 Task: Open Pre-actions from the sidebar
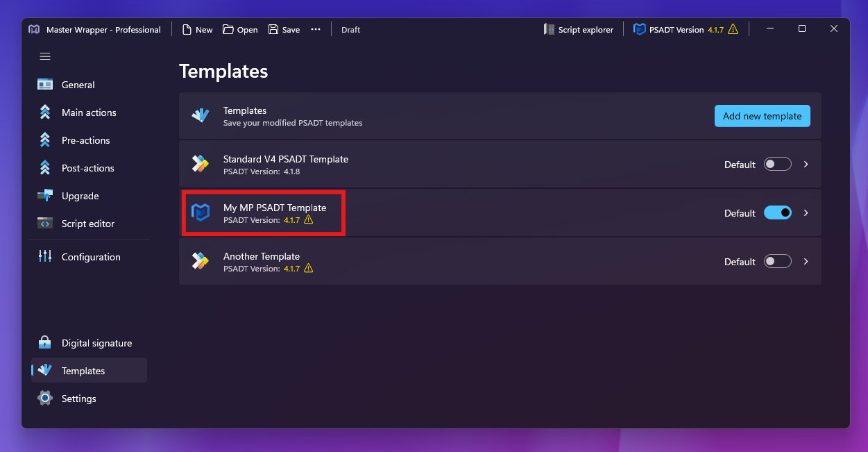tap(44, 140)
